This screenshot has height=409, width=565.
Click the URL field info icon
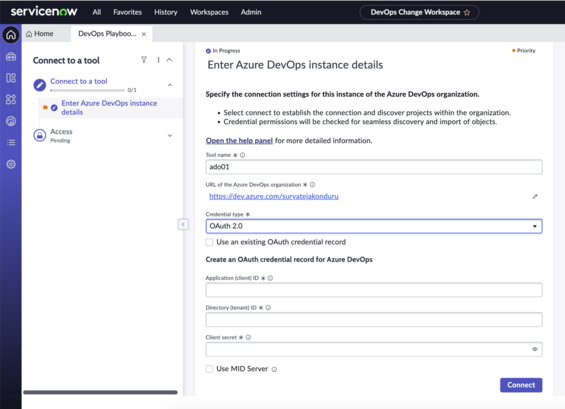click(312, 185)
